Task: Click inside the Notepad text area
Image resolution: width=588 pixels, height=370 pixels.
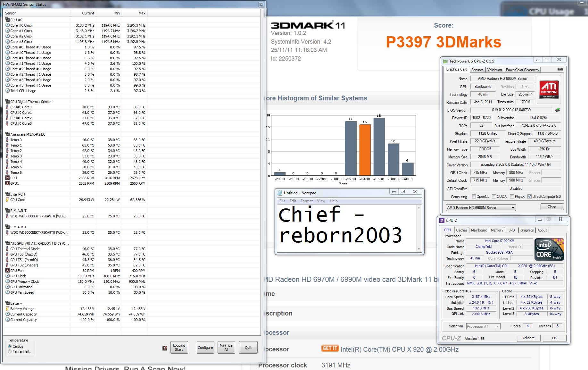Action: click(x=347, y=228)
